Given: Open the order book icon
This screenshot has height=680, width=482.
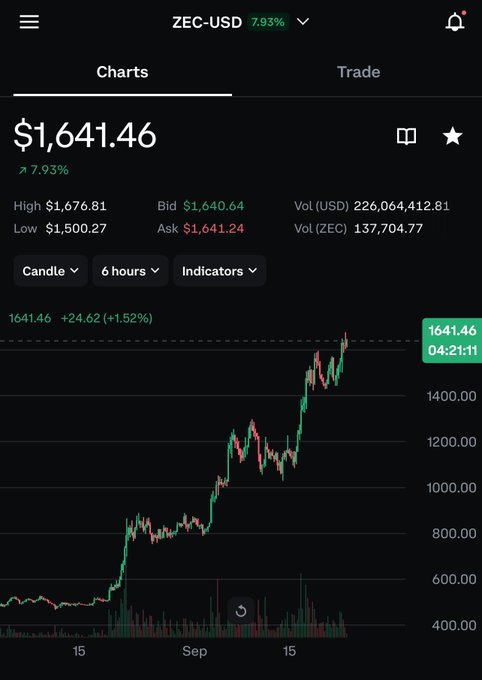Looking at the screenshot, I should (407, 137).
